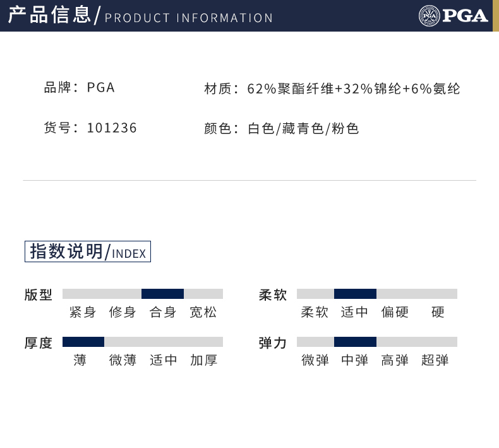Image resolution: width=499 pixels, height=448 pixels.
Task: Select the 指数说明 INDEX heading box
Action: [x=88, y=251]
